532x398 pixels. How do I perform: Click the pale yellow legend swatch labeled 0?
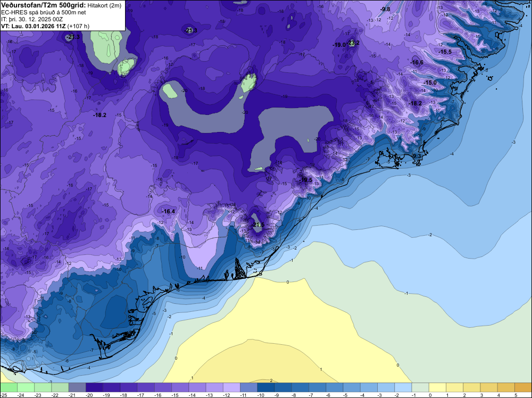(x=437, y=387)
